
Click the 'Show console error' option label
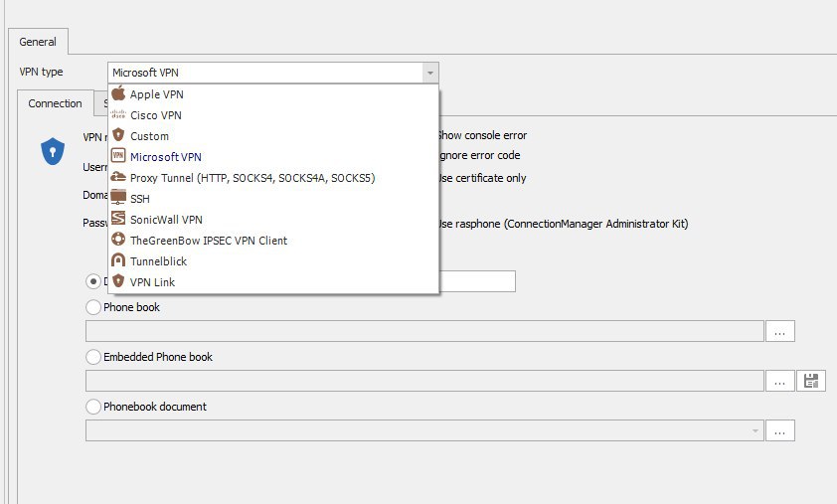pyautogui.click(x=482, y=135)
